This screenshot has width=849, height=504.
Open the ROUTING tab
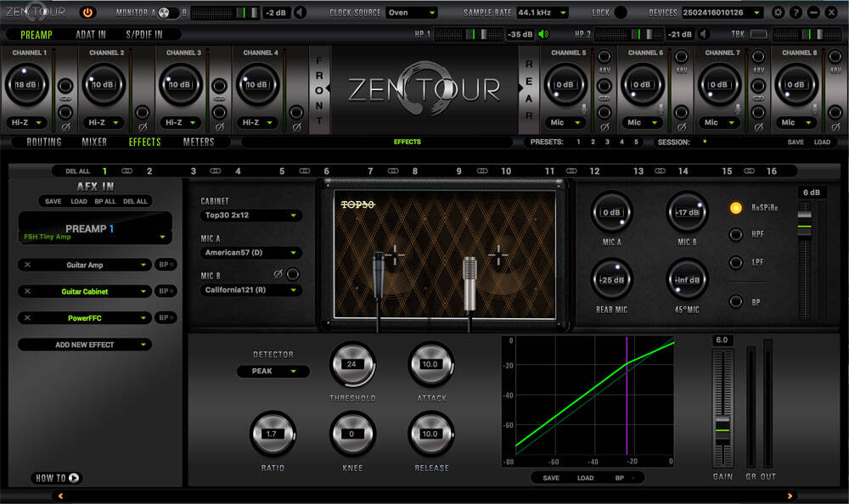44,142
